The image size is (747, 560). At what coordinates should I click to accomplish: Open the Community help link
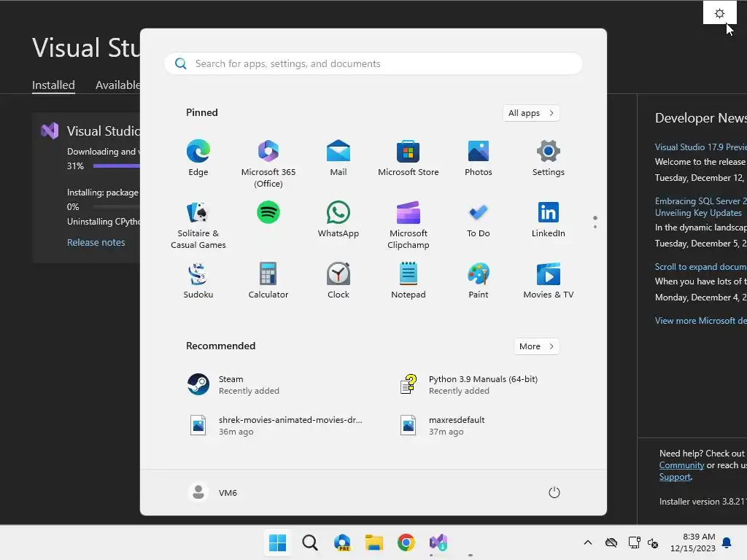click(681, 465)
